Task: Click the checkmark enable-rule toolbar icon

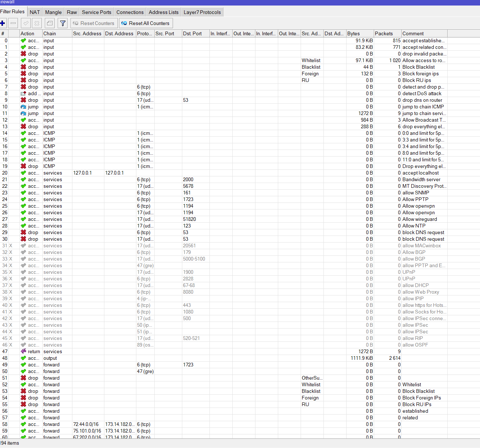Action: point(26,23)
